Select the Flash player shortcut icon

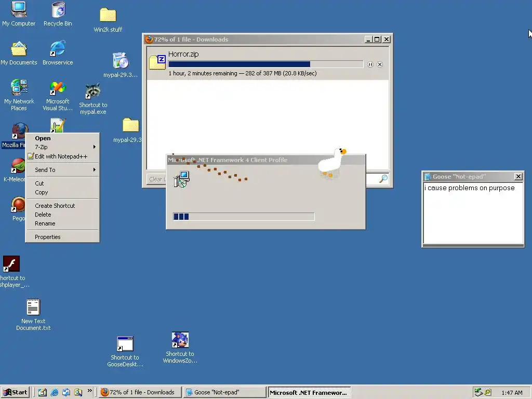click(11, 263)
